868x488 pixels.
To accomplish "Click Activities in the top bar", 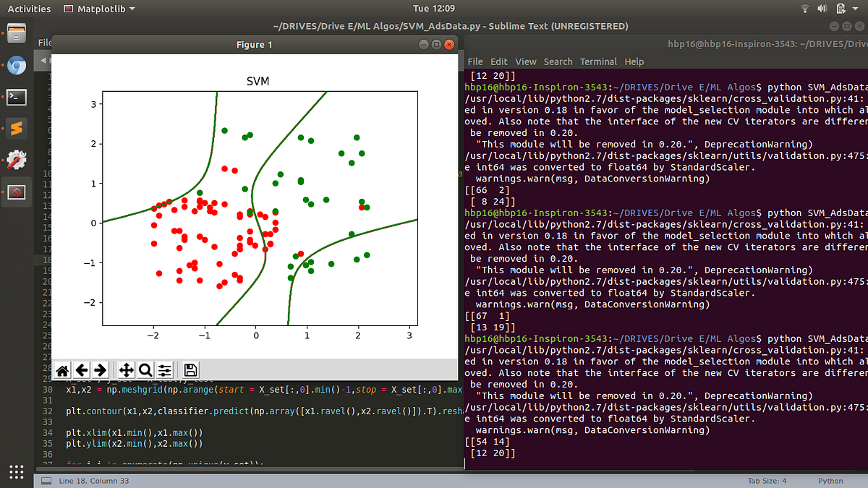I will [29, 9].
